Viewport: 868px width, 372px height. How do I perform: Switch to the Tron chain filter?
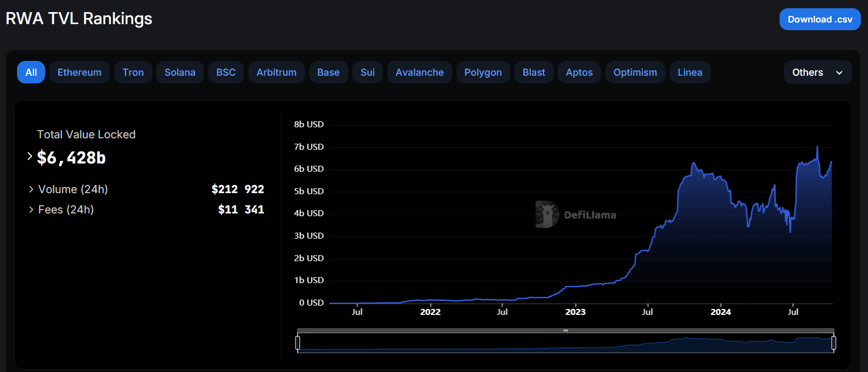click(133, 72)
